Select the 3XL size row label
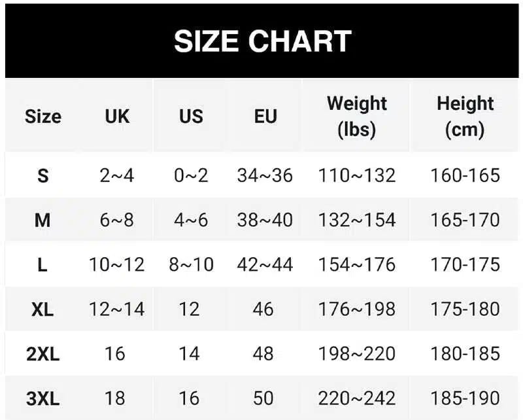 (42, 398)
